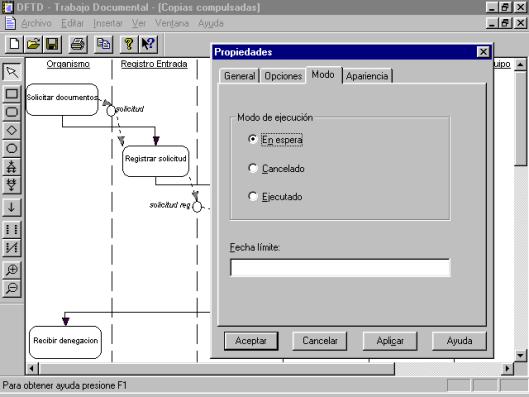The width and height of the screenshot is (529, 397).
Task: Click the vertical scrollbar thumb
Action: pyautogui.click(x=520, y=118)
